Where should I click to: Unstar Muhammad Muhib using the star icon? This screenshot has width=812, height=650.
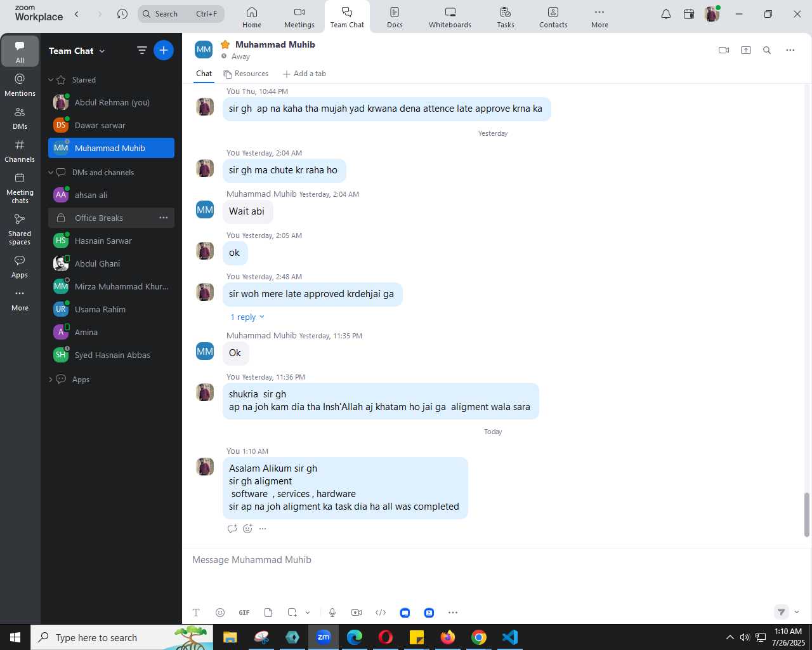coord(225,44)
